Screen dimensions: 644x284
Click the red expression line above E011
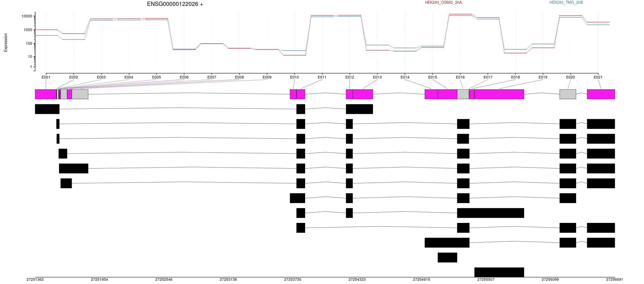(322, 15)
